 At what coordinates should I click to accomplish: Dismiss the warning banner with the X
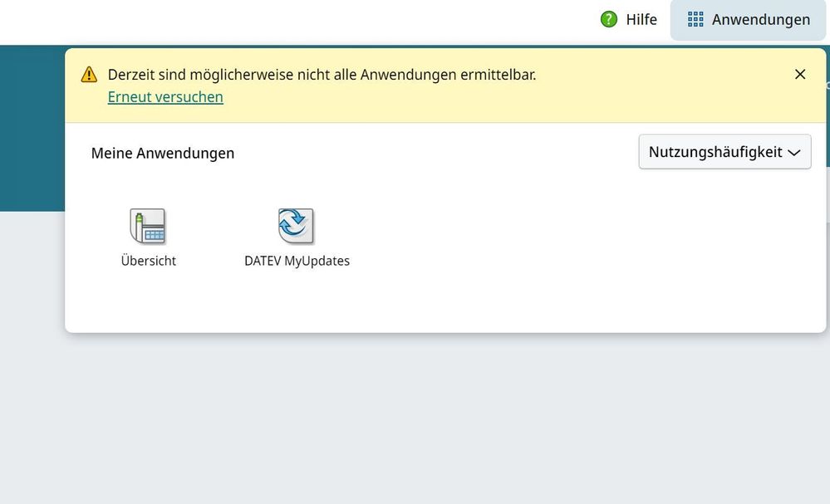click(800, 75)
